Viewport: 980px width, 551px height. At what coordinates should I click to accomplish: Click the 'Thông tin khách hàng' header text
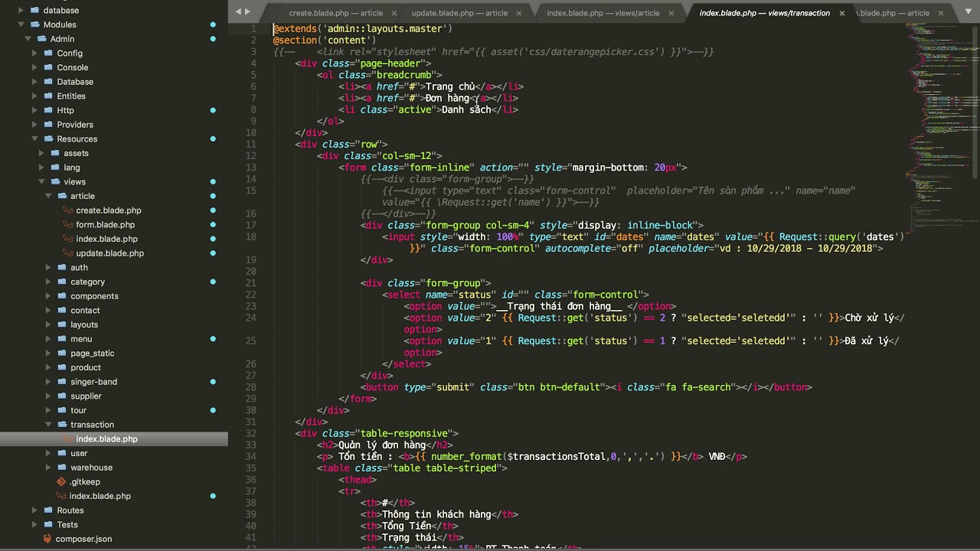click(436, 515)
